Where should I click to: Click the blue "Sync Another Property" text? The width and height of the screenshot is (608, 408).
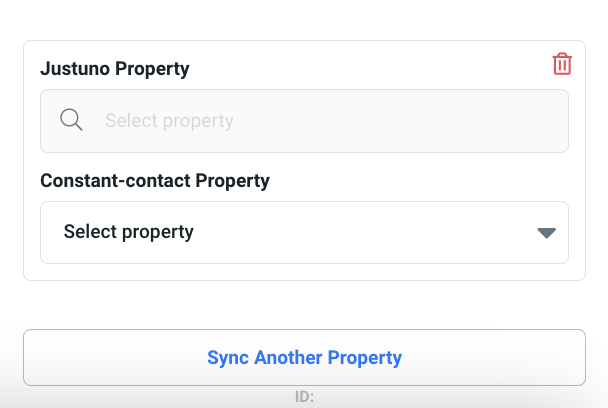pos(304,357)
